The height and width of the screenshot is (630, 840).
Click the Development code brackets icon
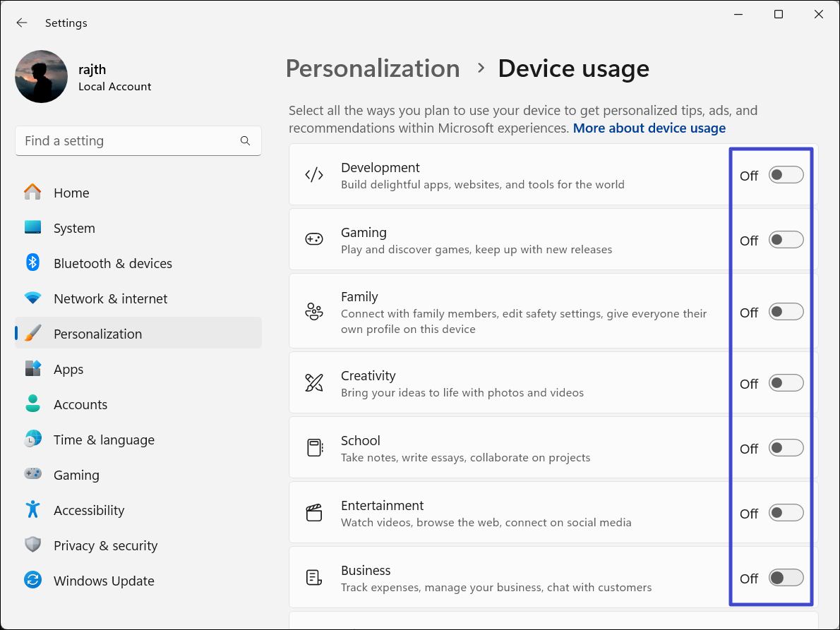pos(314,175)
